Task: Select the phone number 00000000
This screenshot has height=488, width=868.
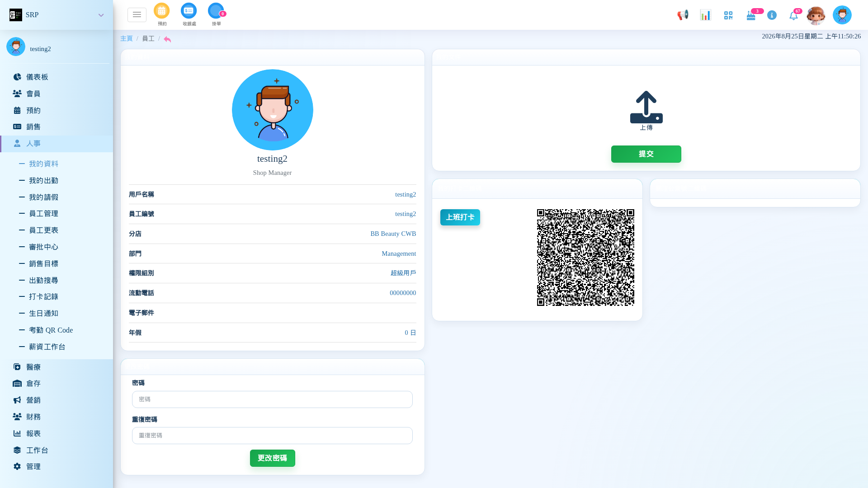Action: [403, 293]
